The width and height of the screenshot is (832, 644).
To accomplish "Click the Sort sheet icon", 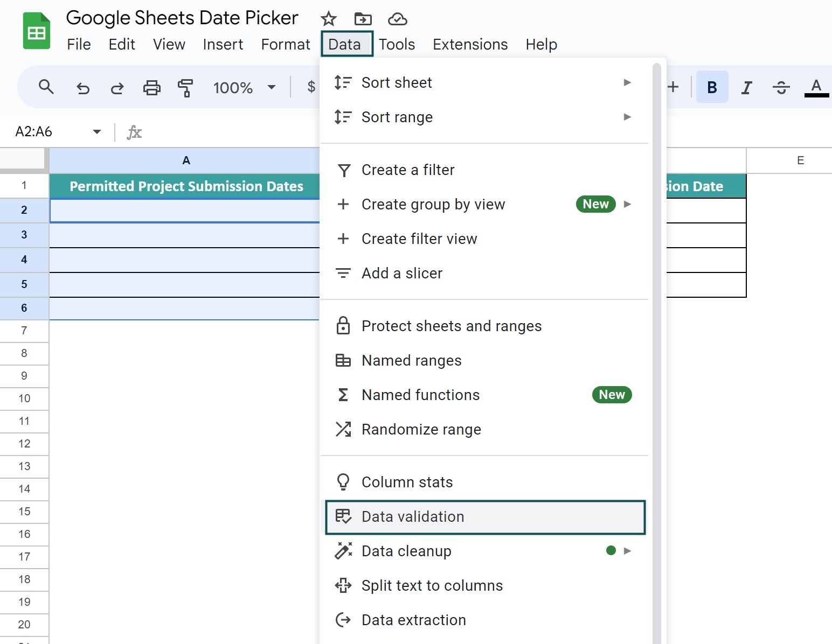I will [343, 82].
